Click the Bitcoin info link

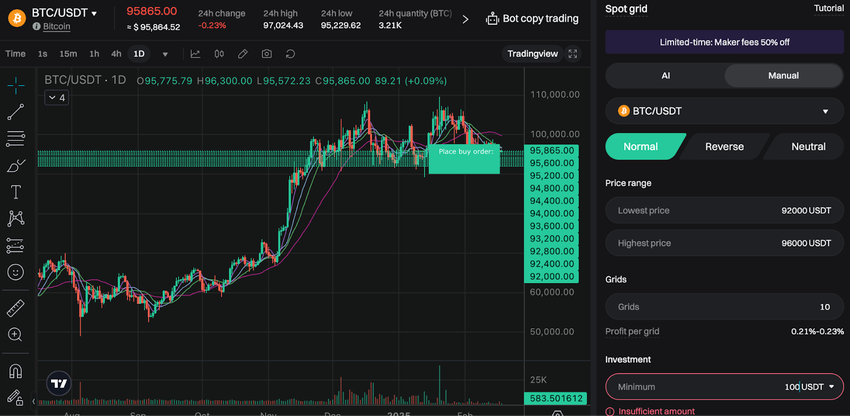[56, 26]
